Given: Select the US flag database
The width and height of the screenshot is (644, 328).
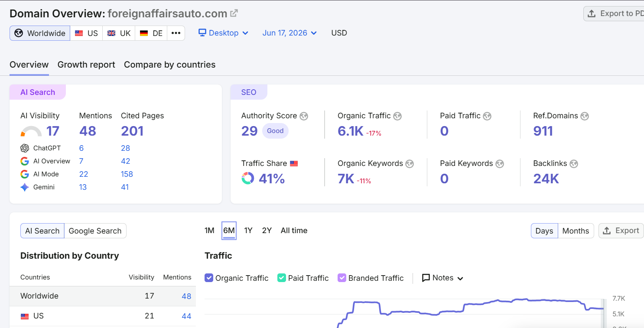Looking at the screenshot, I should coord(86,33).
